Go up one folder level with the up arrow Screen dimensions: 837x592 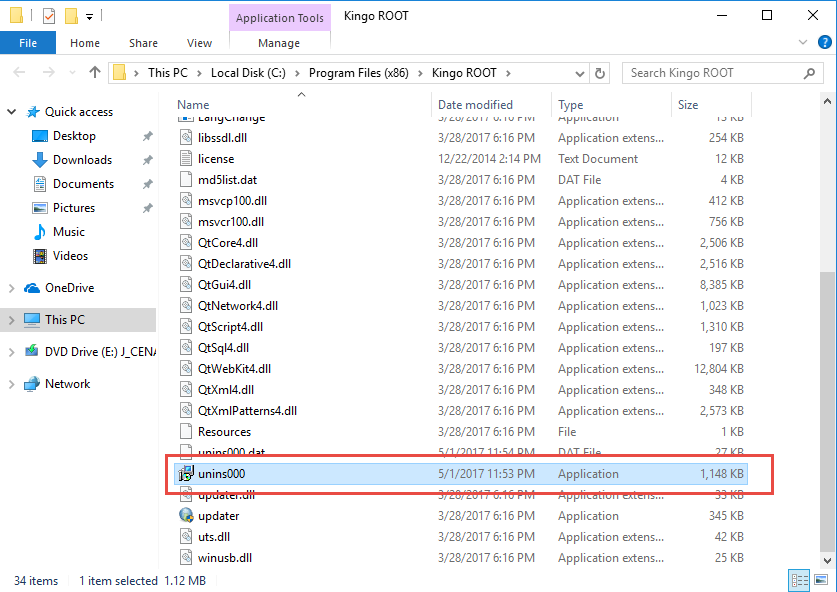coord(94,72)
